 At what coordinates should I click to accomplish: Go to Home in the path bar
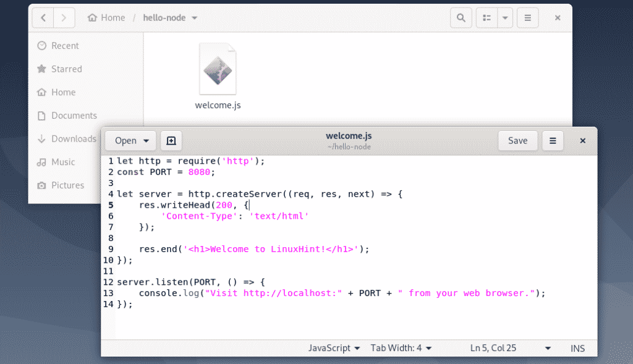106,18
